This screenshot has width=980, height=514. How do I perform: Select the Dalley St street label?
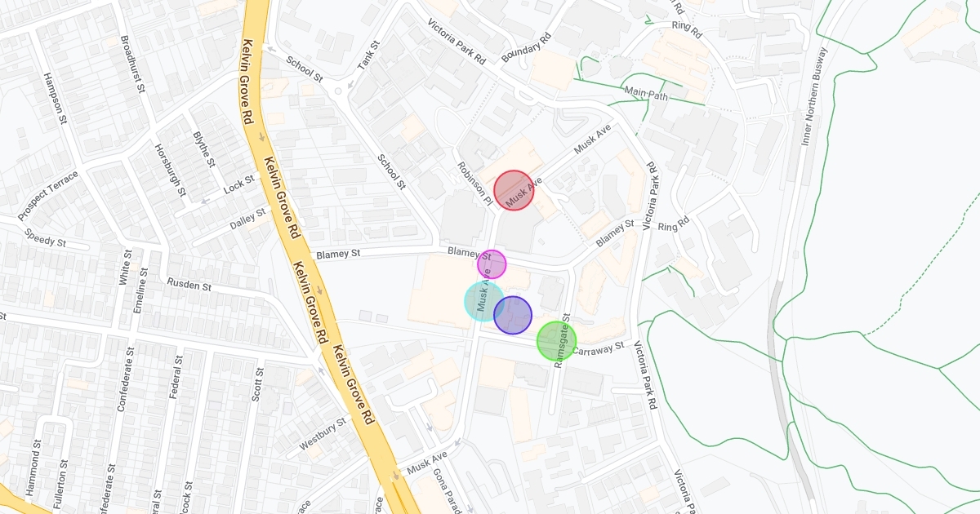click(247, 217)
